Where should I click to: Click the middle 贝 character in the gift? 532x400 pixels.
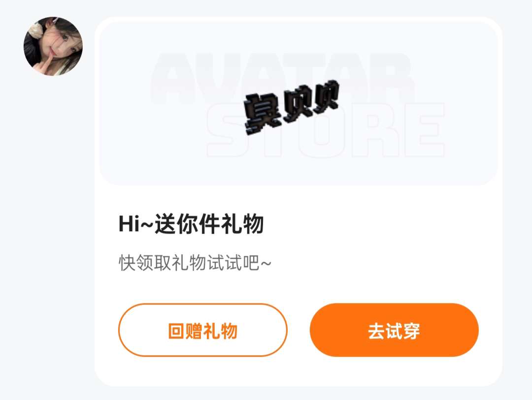click(299, 105)
